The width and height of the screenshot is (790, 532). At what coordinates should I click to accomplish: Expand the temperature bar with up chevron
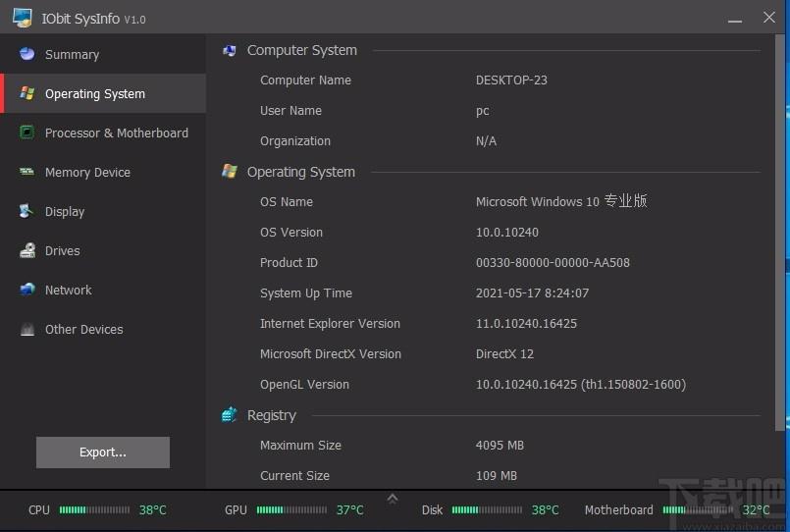click(393, 499)
